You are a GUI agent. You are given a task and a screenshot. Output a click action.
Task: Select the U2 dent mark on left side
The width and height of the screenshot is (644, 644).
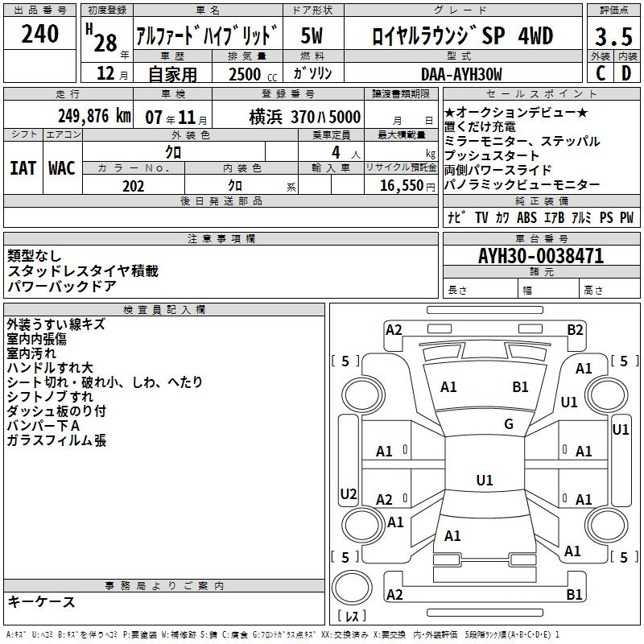tap(349, 493)
